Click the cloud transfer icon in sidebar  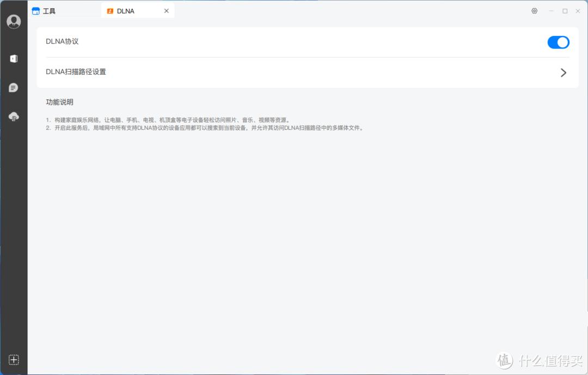point(14,117)
